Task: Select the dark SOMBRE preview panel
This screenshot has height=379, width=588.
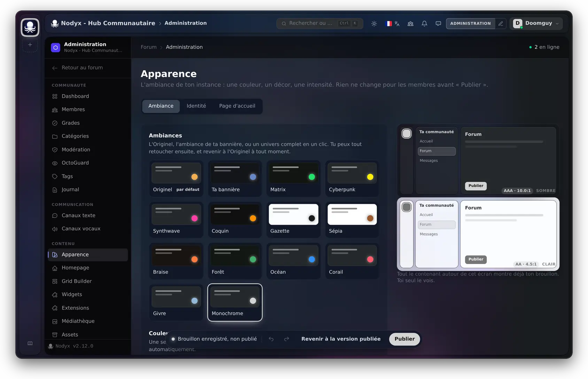Action: click(x=478, y=160)
